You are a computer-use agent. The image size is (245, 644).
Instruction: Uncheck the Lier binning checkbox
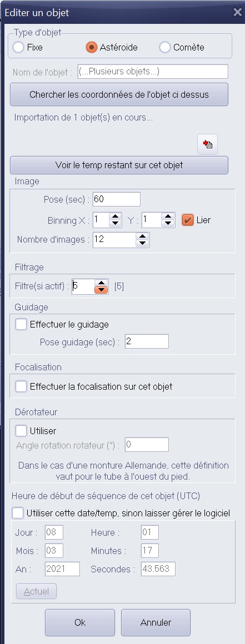[x=187, y=220]
